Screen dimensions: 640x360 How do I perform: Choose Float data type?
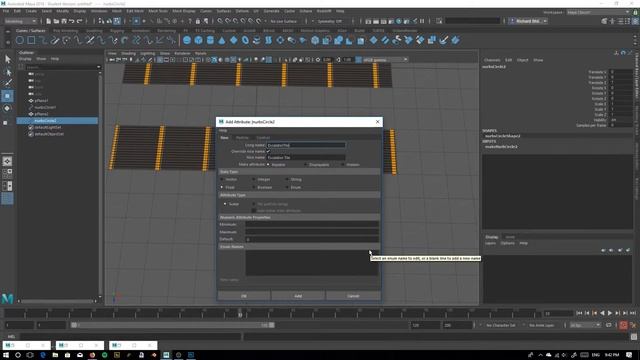[x=222, y=187]
